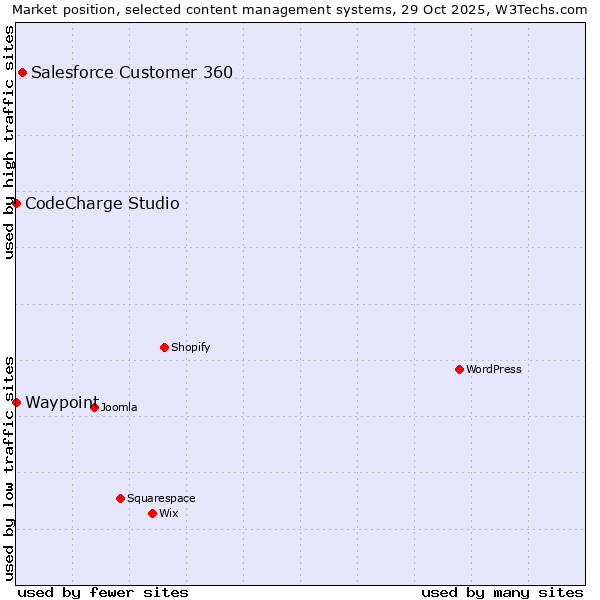This screenshot has width=600, height=600.
Task: Click the Waypoint text label
Action: coord(61,402)
